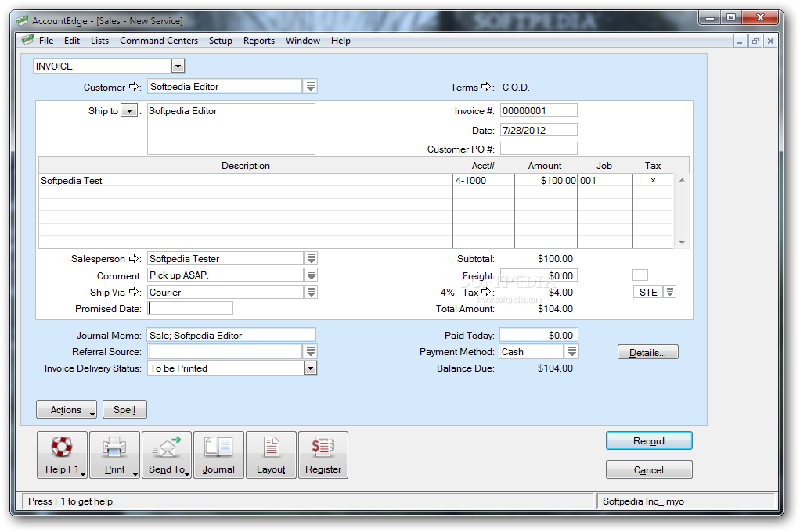The height and width of the screenshot is (532, 800).
Task: Click the Cancel button
Action: (649, 469)
